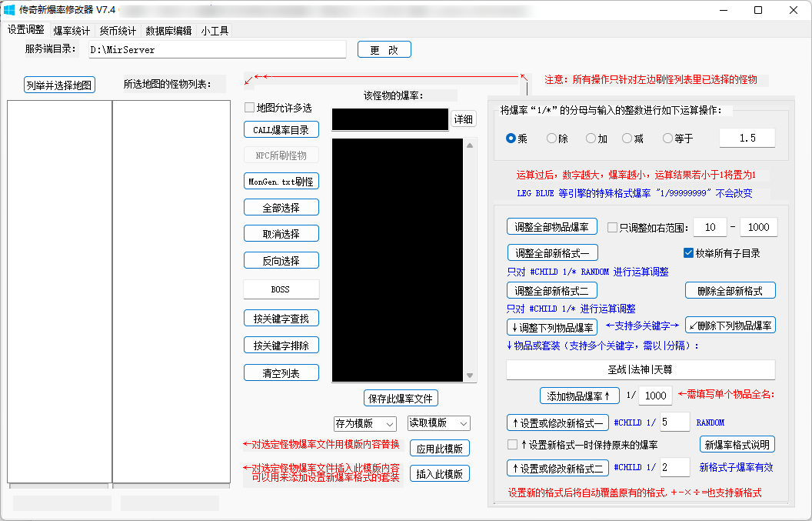
Task: Click the drop rate list scroll-up arrow
Action: tap(470, 145)
